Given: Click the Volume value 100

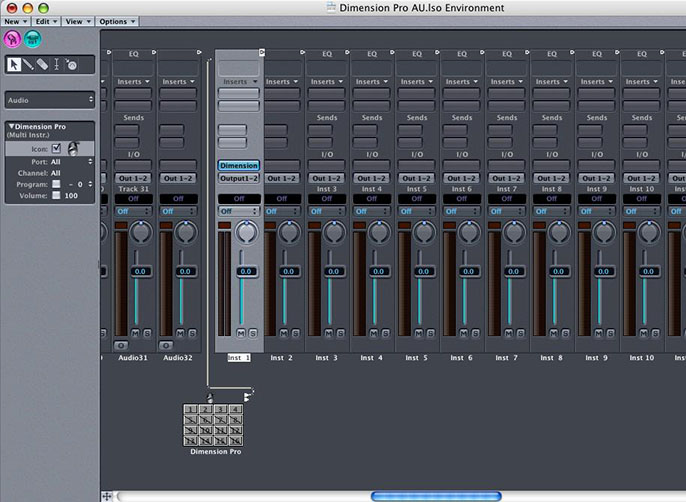Looking at the screenshot, I should click(71, 196).
